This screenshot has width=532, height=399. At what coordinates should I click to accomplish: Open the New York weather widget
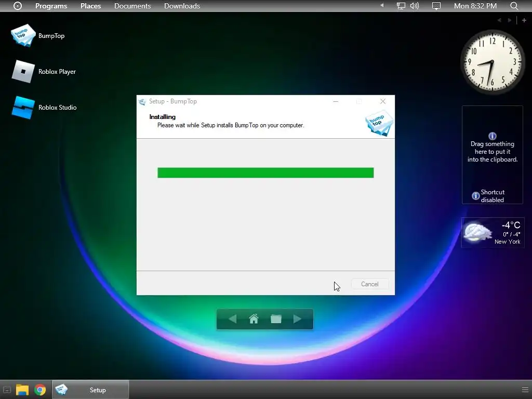coord(493,233)
